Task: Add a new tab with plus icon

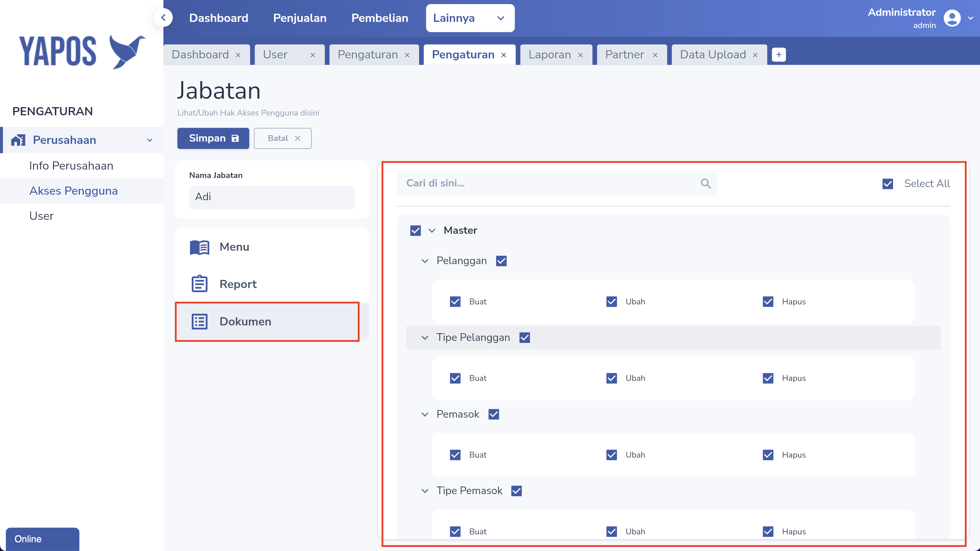Action: coord(779,55)
